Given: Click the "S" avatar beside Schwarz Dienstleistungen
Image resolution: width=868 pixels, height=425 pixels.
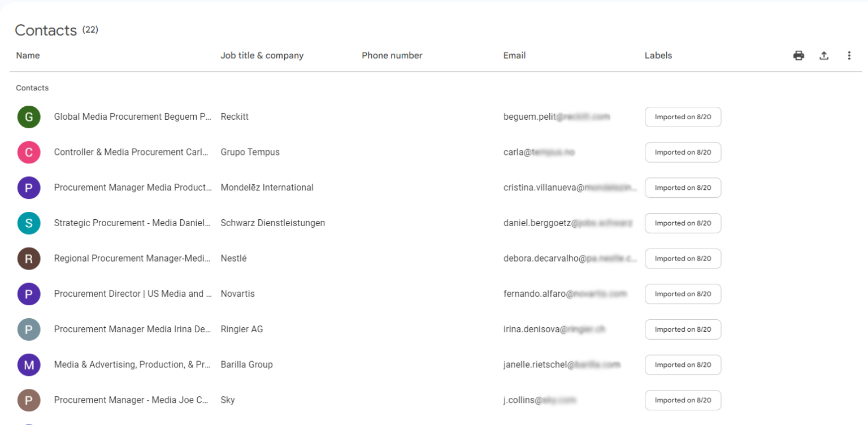Looking at the screenshot, I should (29, 223).
